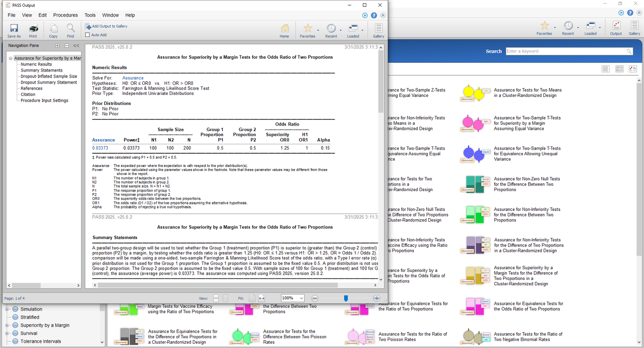Open Recent dropdown arrow in PASS Output
Screen dimensions: 644x348
click(x=341, y=31)
